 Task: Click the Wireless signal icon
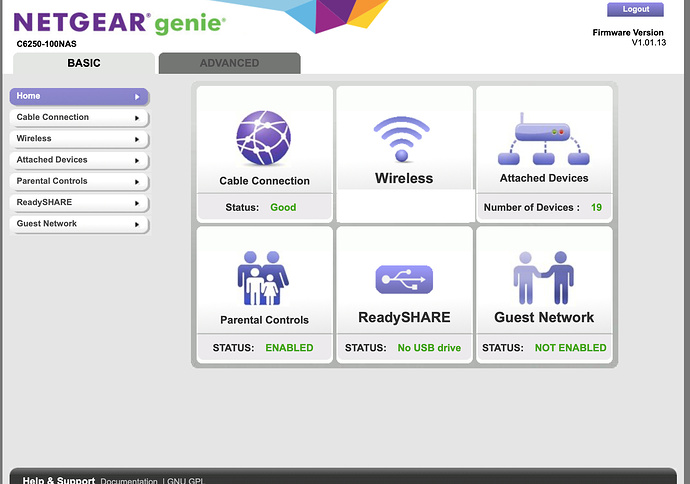click(401, 139)
